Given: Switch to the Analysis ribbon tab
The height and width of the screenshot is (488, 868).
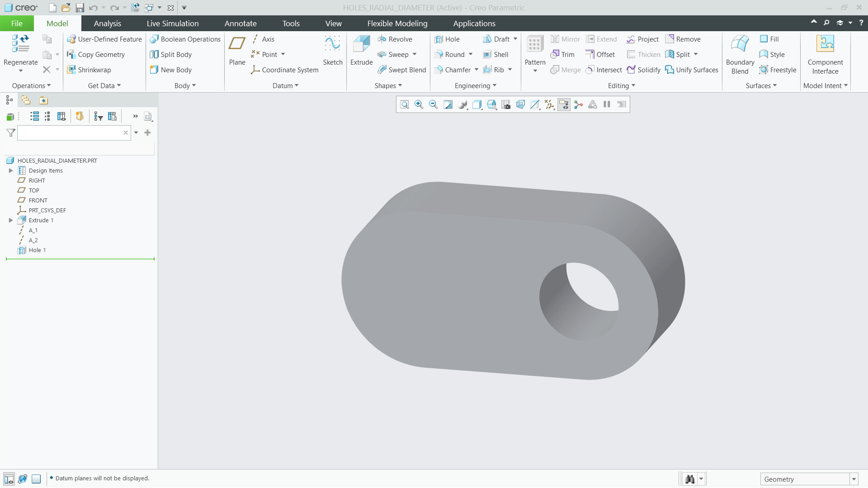Looking at the screenshot, I should [107, 23].
